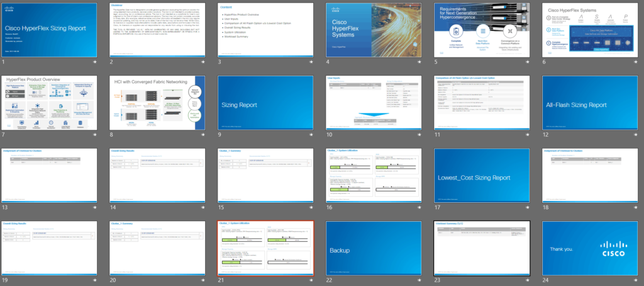Click the transition star icon for slide 2
644x286 pixels.
coord(203,62)
